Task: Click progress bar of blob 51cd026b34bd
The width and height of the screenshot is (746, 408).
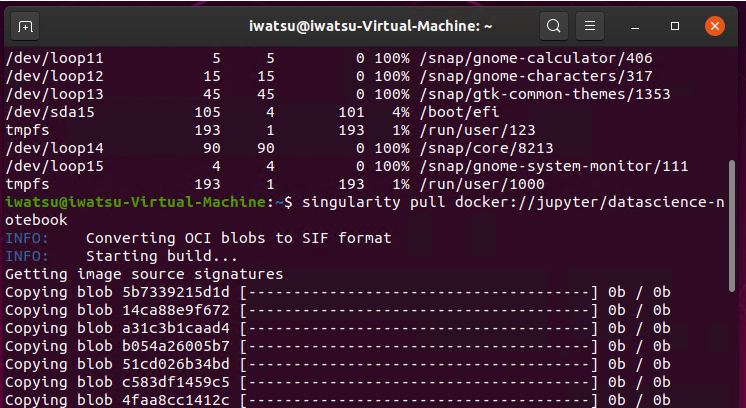Action: pos(419,365)
